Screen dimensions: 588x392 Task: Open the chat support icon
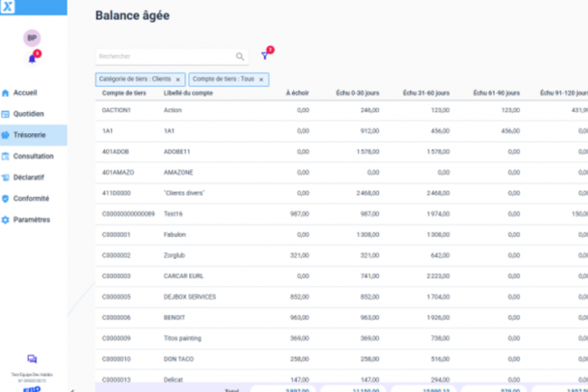point(33,359)
